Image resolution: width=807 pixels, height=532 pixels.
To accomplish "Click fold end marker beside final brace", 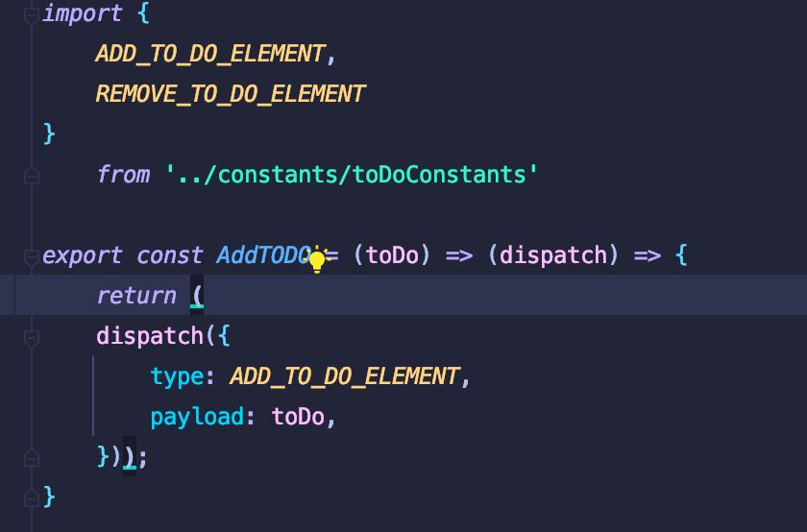I will pos(31,497).
